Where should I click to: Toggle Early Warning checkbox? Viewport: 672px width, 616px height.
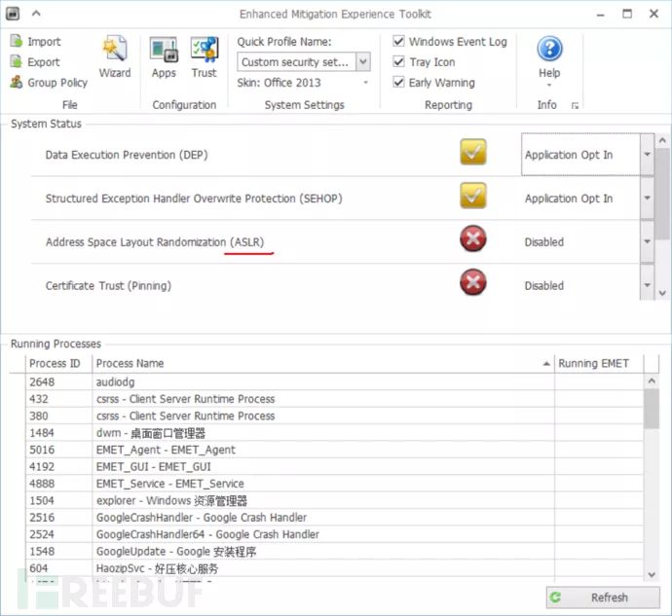click(x=398, y=83)
